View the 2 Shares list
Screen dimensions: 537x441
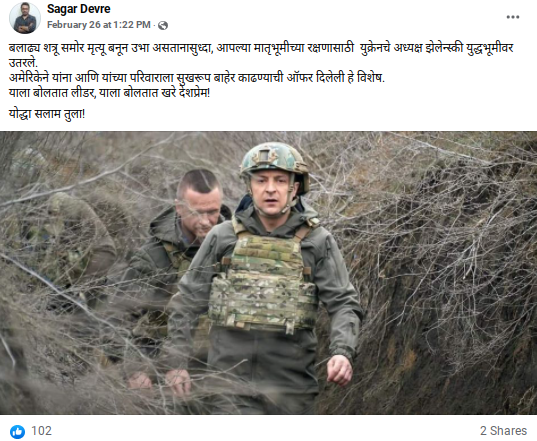(503, 431)
